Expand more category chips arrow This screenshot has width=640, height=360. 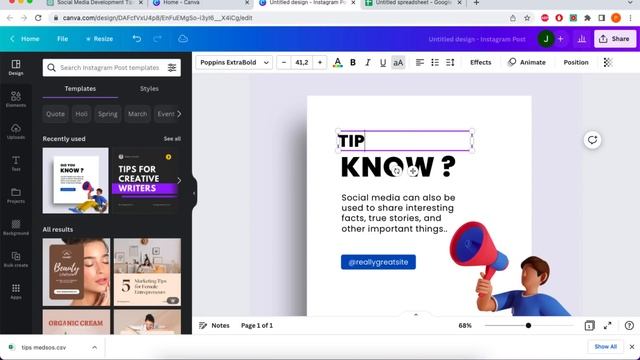[179, 114]
